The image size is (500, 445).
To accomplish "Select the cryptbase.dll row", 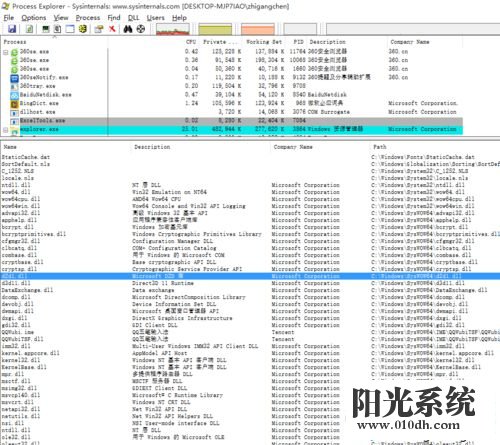I will pos(250,262).
